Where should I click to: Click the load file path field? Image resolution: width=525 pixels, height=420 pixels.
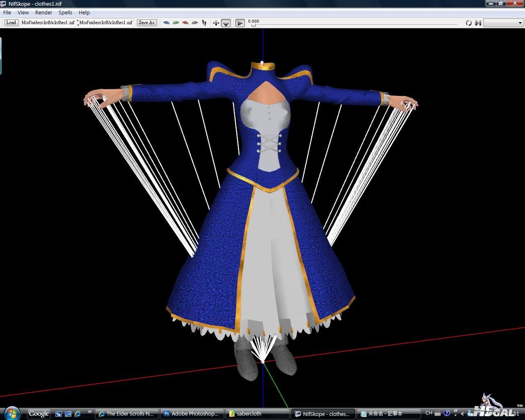pyautogui.click(x=48, y=23)
